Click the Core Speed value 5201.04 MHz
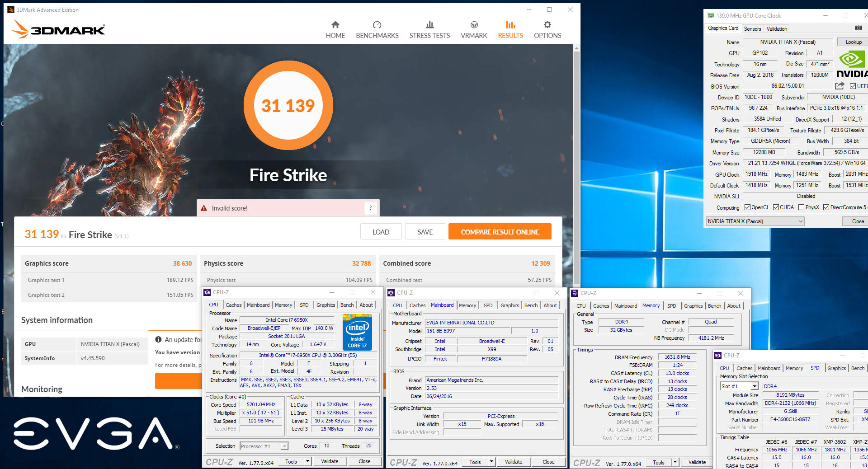Screen dimensions: 868x469 pos(261,404)
